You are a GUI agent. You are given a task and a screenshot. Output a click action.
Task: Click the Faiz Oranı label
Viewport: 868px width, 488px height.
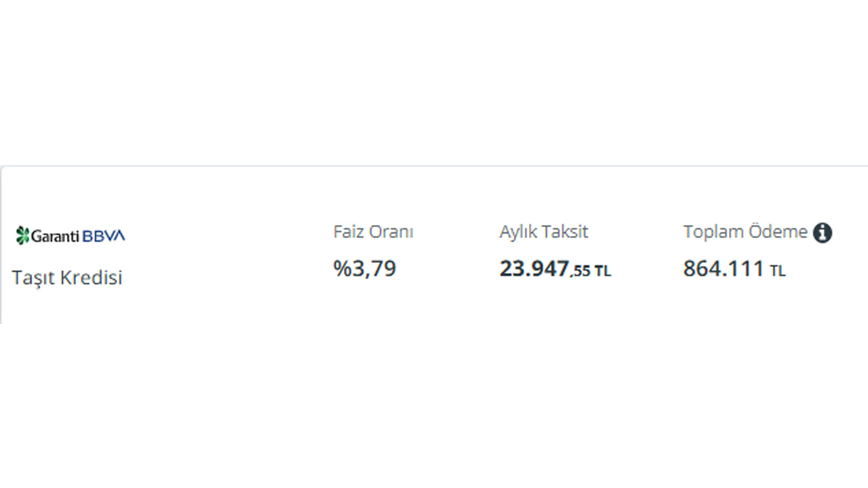[x=373, y=232]
